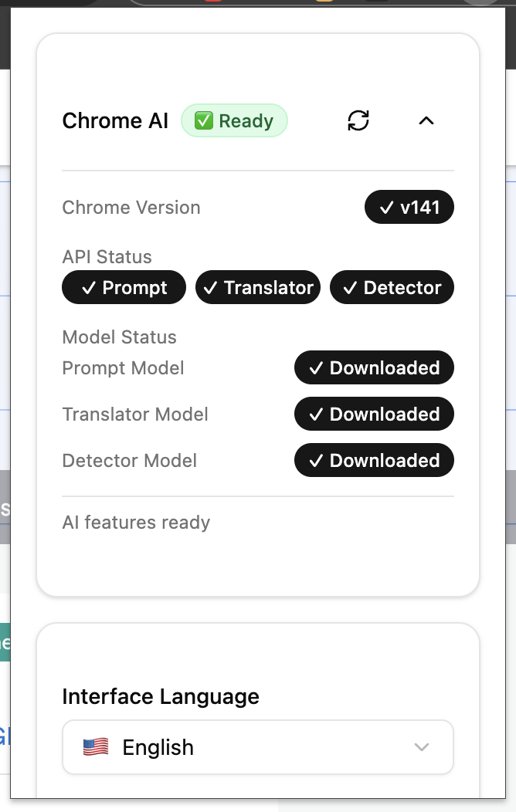Click the green checkmark in the Ready badge
Viewport: 516px width, 812px height.
click(x=204, y=120)
